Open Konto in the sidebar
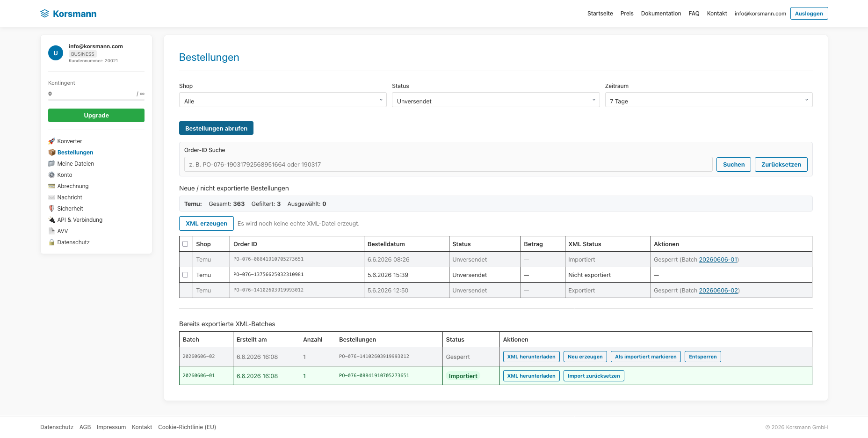Screen dimensions: 868x438 point(65,175)
